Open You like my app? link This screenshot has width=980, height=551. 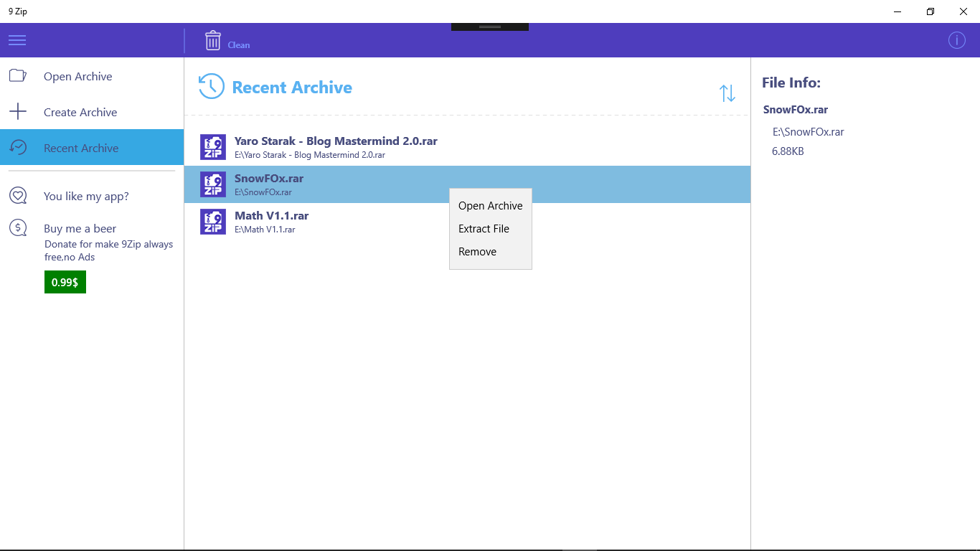86,196
